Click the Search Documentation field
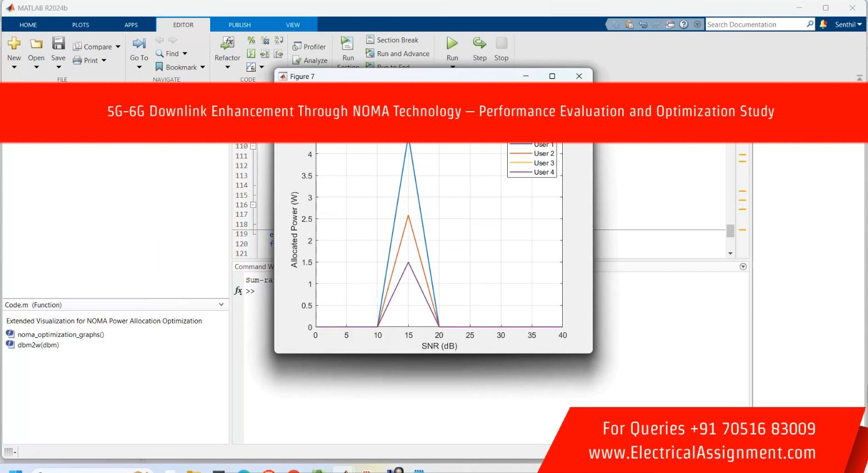Viewport: 868px width, 473px height. tap(755, 24)
